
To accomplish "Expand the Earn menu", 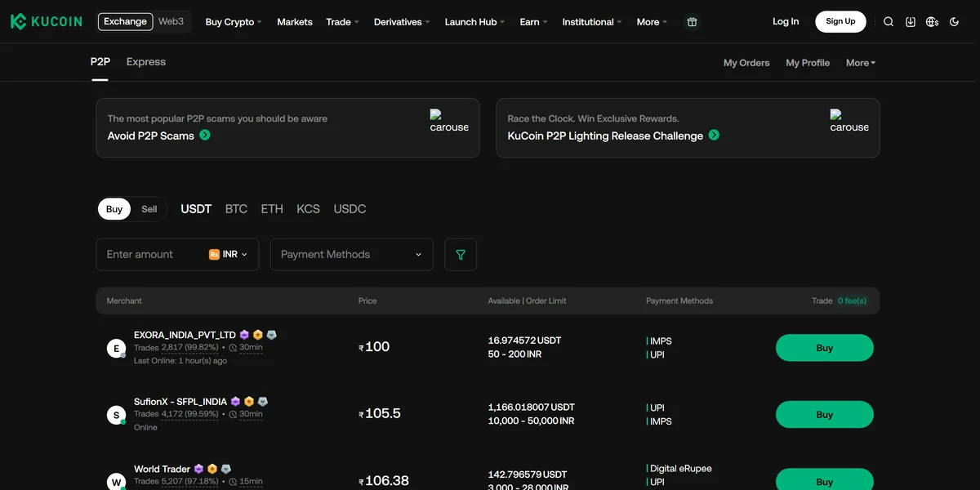I will [x=533, y=22].
